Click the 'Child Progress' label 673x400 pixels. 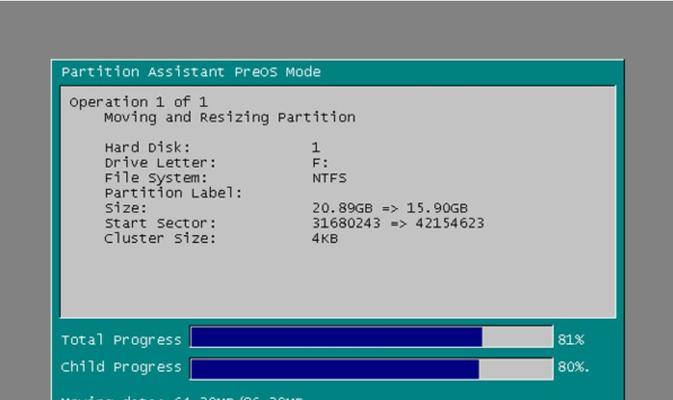click(x=121, y=367)
